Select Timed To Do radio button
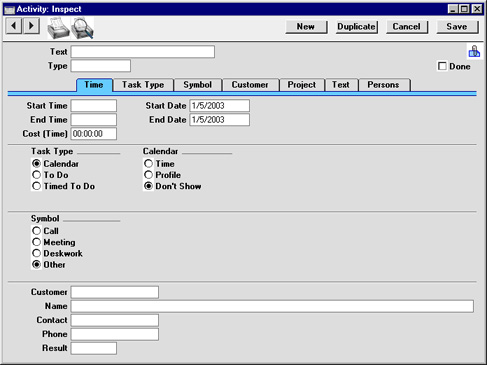Viewport: 487px width, 365px height. click(x=36, y=186)
